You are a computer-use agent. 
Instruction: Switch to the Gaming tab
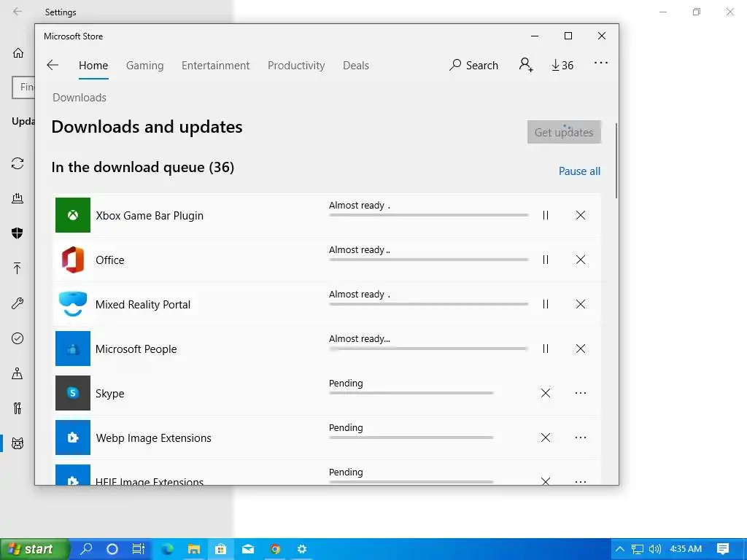[145, 65]
